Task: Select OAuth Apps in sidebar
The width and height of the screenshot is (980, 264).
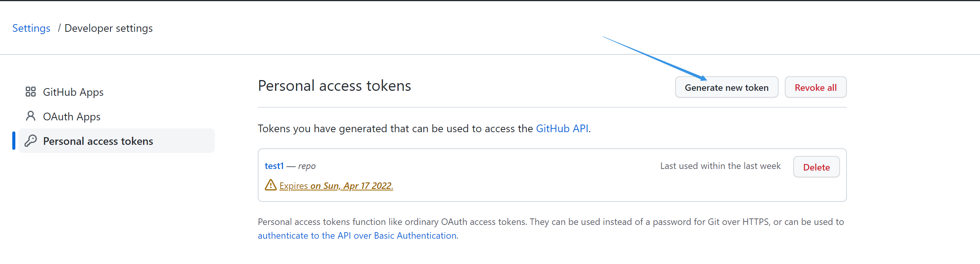Action: (71, 116)
